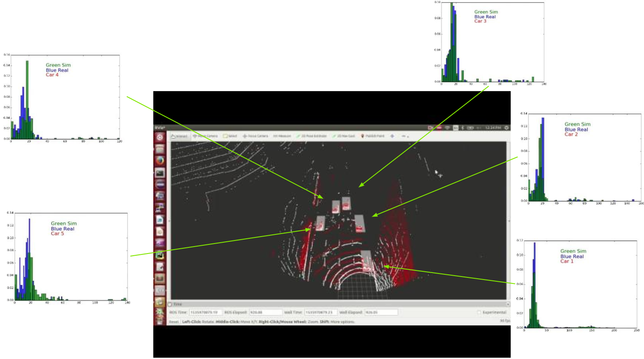Click the add-tool plus icon
644x359 pixels.
click(392, 136)
